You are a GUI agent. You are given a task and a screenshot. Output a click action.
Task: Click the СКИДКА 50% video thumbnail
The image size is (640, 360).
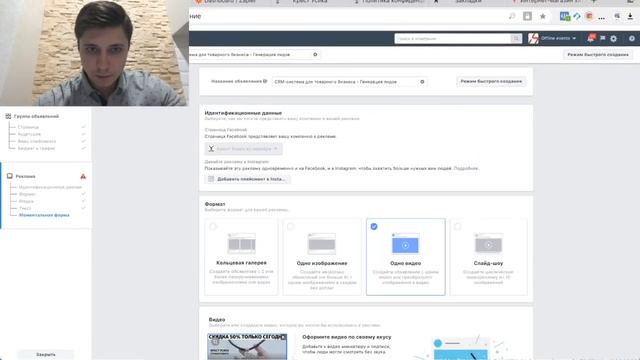click(247, 347)
